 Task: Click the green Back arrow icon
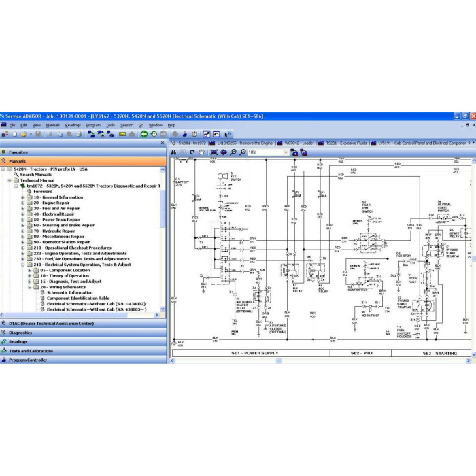pyautogui.click(x=144, y=134)
